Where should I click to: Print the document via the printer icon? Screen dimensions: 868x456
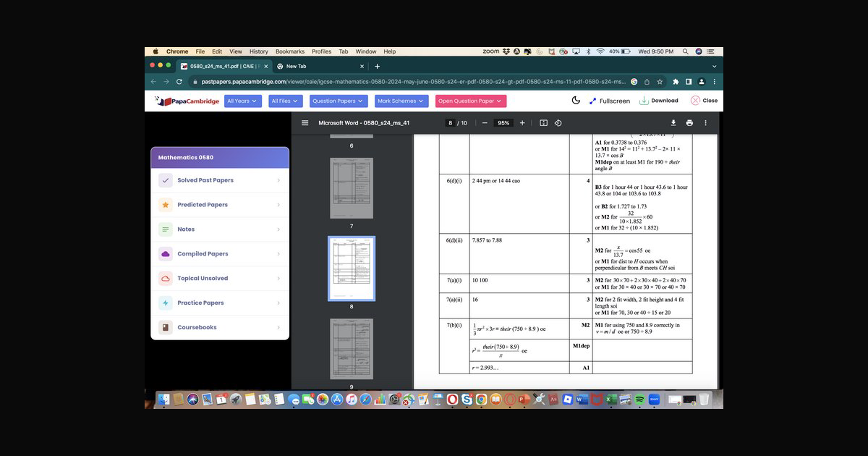pyautogui.click(x=689, y=123)
